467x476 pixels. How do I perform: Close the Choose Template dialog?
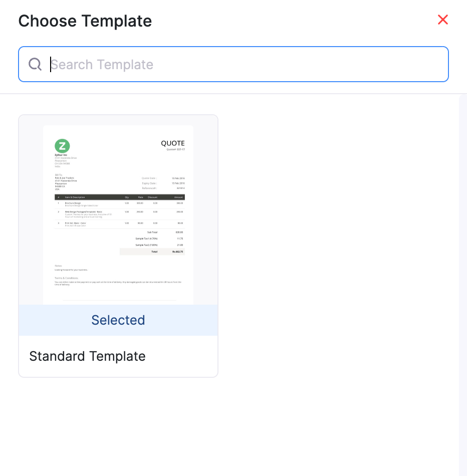click(442, 20)
